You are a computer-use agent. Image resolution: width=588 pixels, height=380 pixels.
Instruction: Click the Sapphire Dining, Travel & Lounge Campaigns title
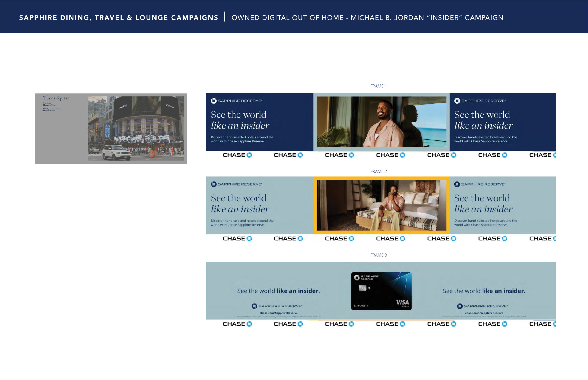click(x=119, y=18)
